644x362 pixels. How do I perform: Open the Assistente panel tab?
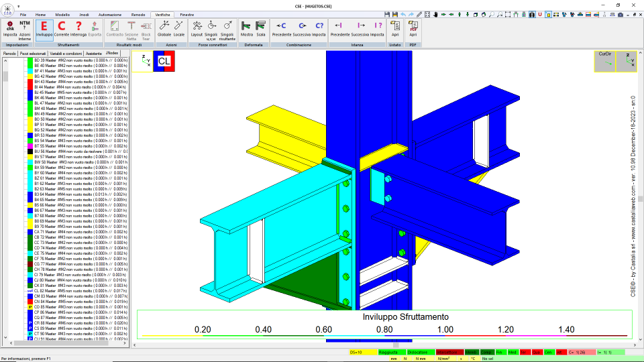click(x=94, y=54)
